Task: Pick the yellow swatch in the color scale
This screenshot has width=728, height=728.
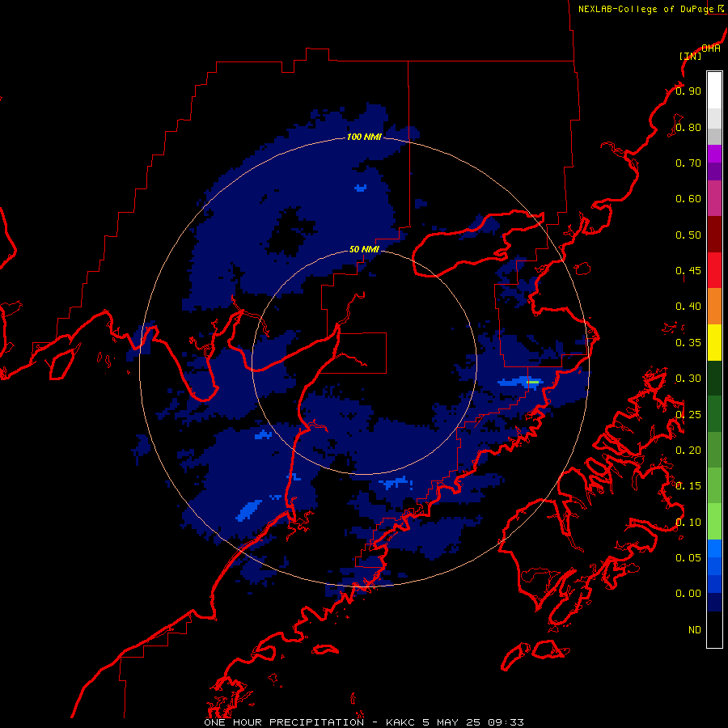Action: [x=714, y=343]
